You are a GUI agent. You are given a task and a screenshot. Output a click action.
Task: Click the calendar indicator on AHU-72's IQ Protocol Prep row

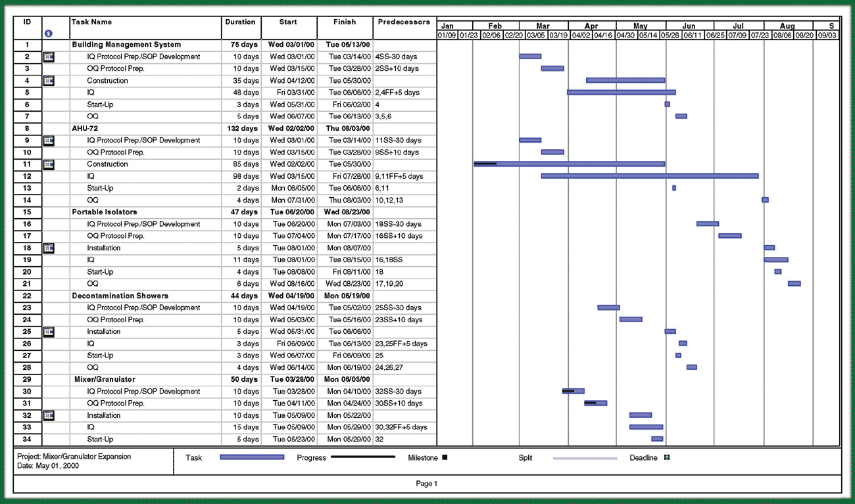click(48, 140)
